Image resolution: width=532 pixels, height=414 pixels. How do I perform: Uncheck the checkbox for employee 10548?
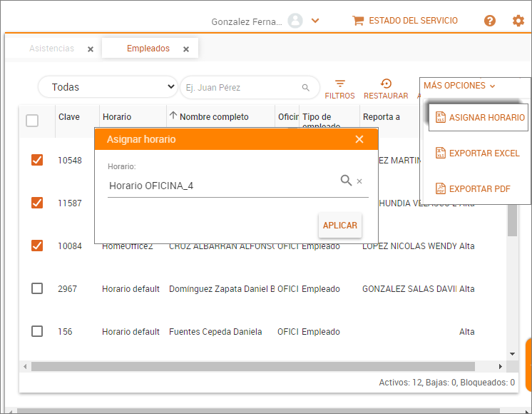pyautogui.click(x=37, y=160)
